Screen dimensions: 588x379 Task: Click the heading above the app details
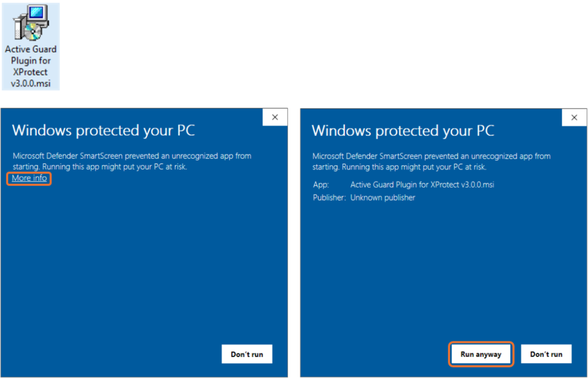point(403,131)
